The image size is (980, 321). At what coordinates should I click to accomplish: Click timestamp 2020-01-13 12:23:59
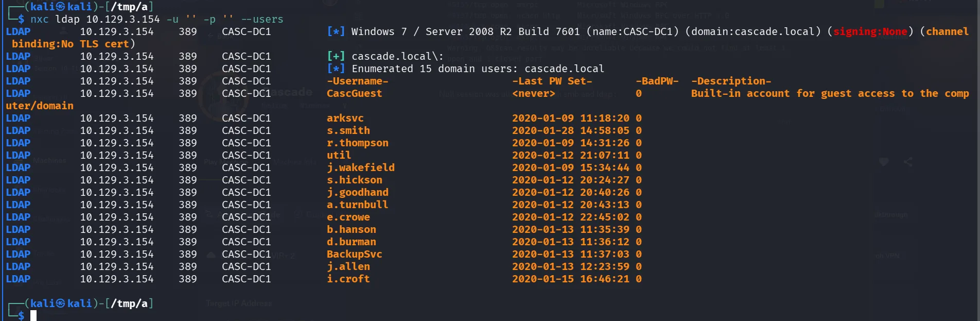[570, 266]
